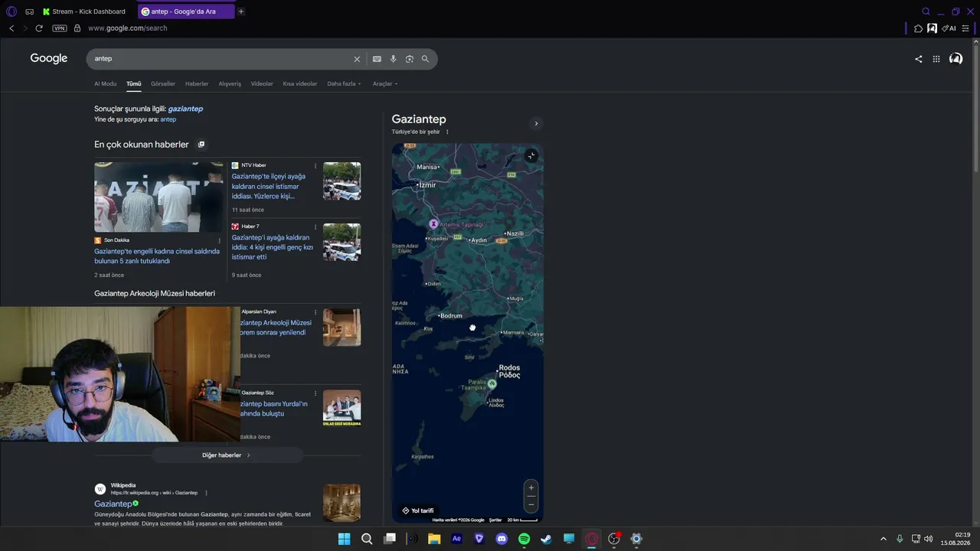
Task: Click the Diğer haberler button
Action: click(227, 455)
